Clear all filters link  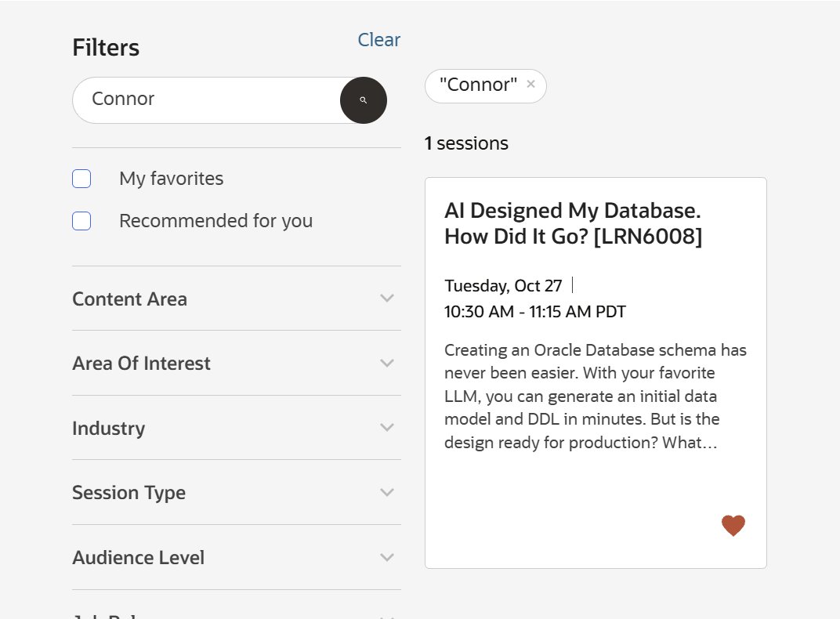pos(378,40)
